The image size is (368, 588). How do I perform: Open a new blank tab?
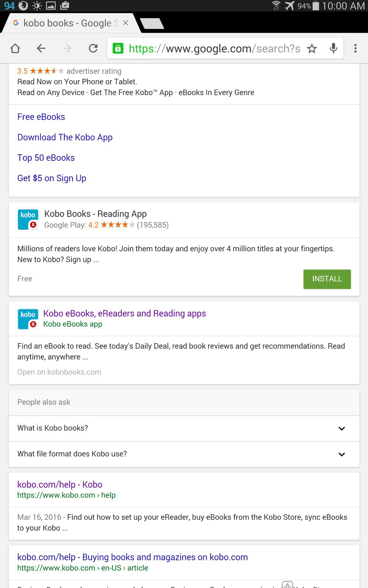[152, 24]
